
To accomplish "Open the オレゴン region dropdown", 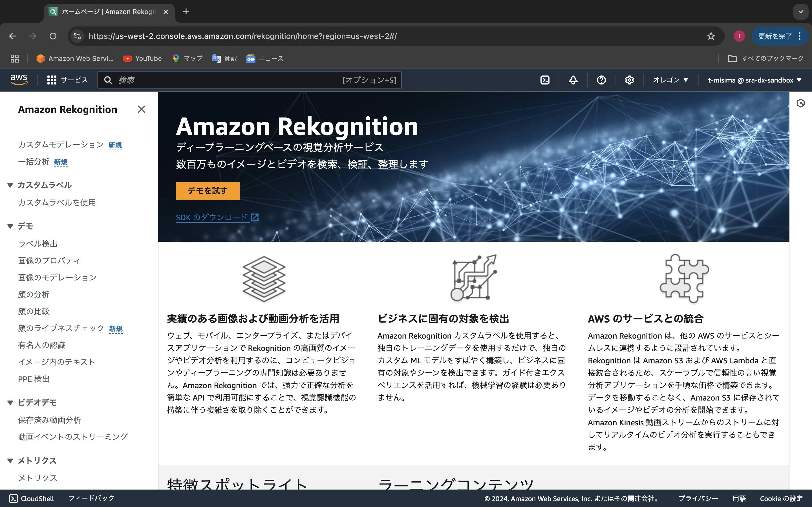I will click(670, 80).
